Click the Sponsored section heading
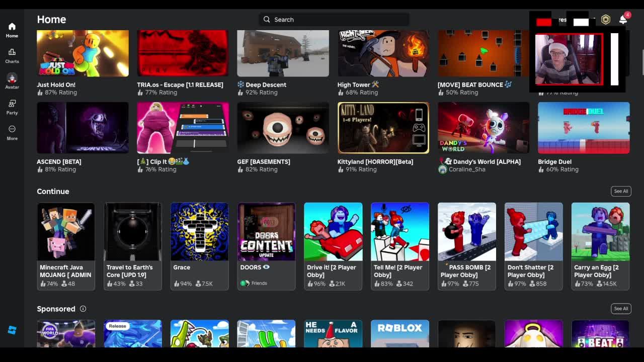The height and width of the screenshot is (362, 644). point(56,309)
